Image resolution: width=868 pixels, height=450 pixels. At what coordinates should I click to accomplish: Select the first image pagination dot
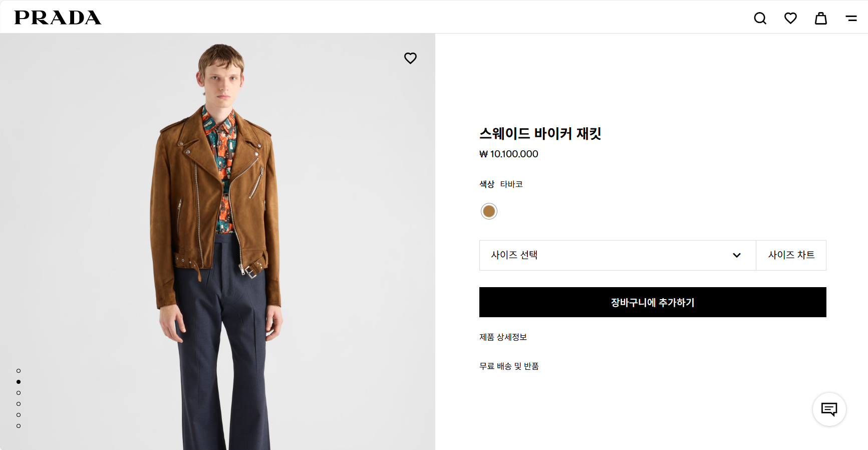tap(19, 371)
